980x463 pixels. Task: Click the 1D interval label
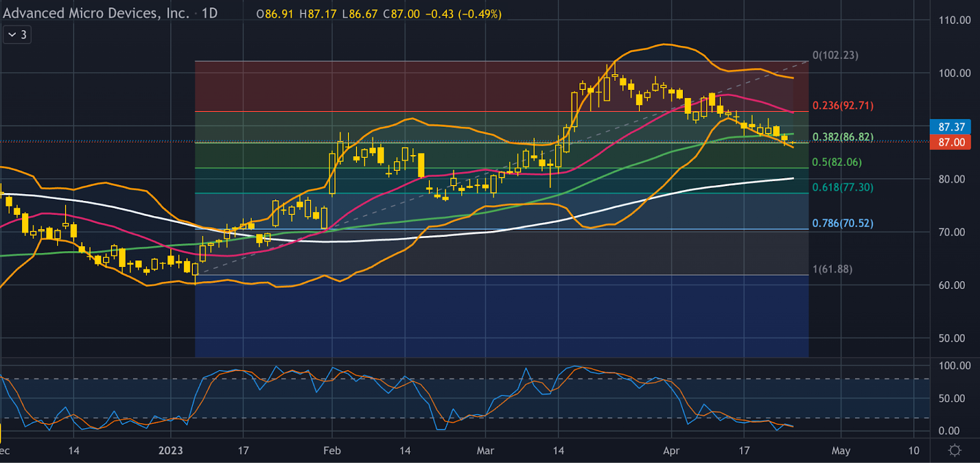(209, 13)
